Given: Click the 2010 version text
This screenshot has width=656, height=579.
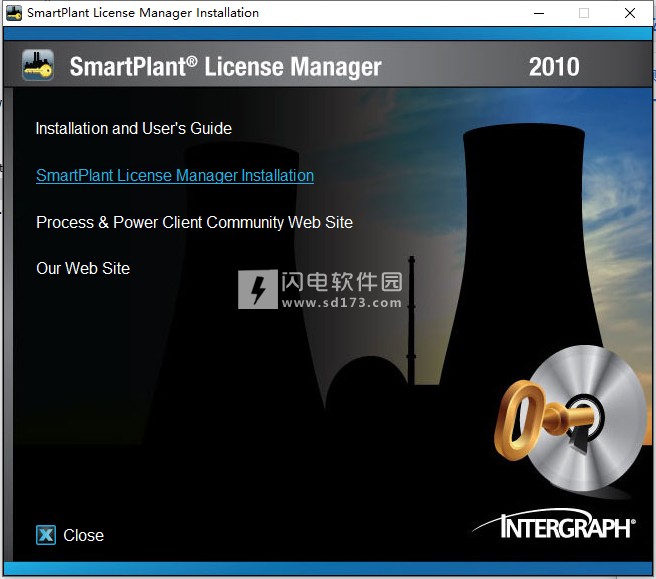Looking at the screenshot, I should 554,67.
